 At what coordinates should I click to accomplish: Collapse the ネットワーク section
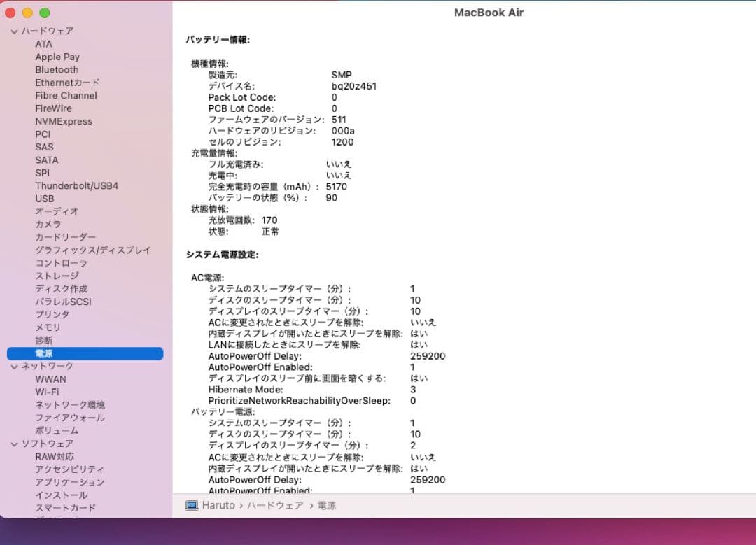(x=15, y=365)
